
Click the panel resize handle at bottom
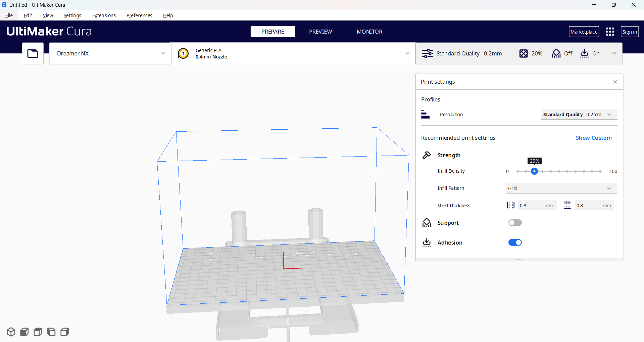[519, 259]
